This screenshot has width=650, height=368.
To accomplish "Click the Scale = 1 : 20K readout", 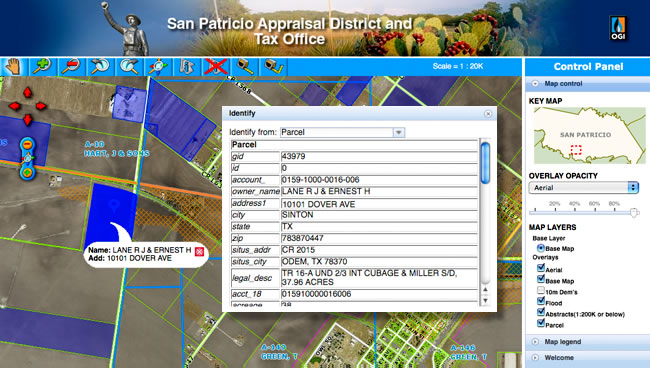I will (x=458, y=66).
